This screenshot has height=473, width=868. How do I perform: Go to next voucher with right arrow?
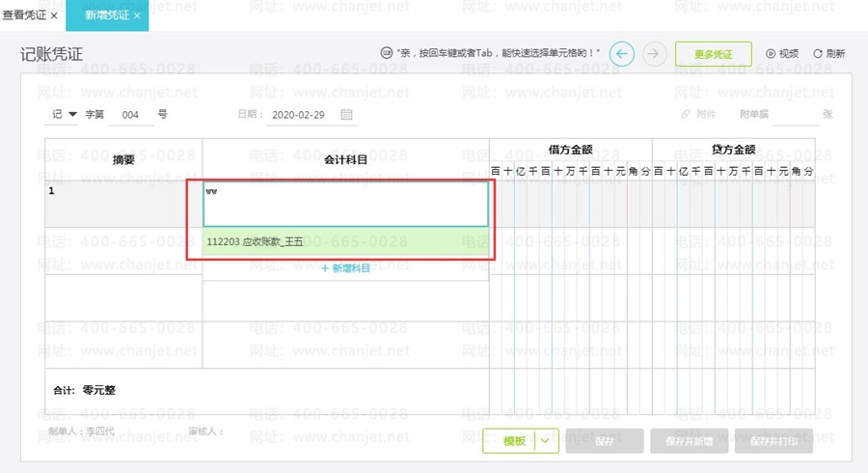(654, 54)
